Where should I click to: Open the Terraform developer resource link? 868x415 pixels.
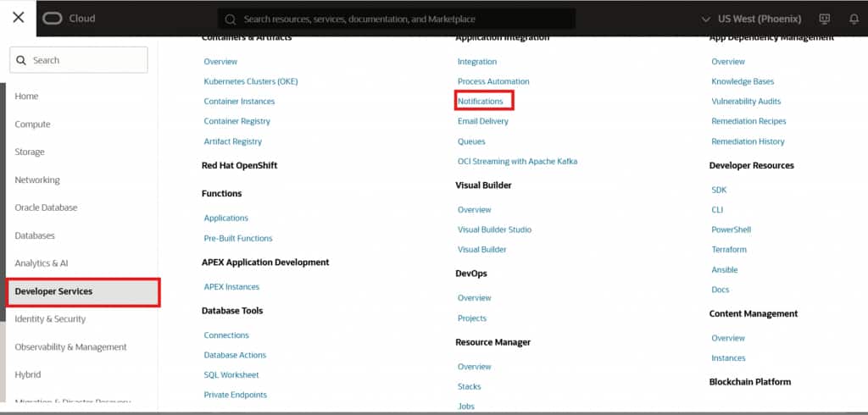[x=729, y=250]
